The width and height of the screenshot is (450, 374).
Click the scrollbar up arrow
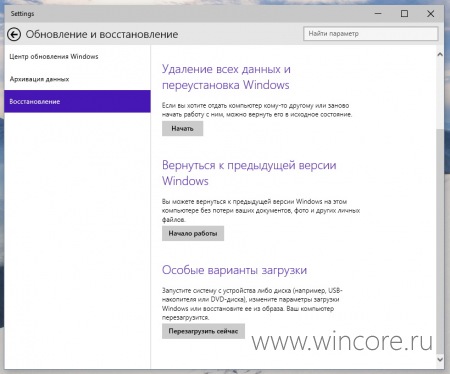click(x=440, y=54)
